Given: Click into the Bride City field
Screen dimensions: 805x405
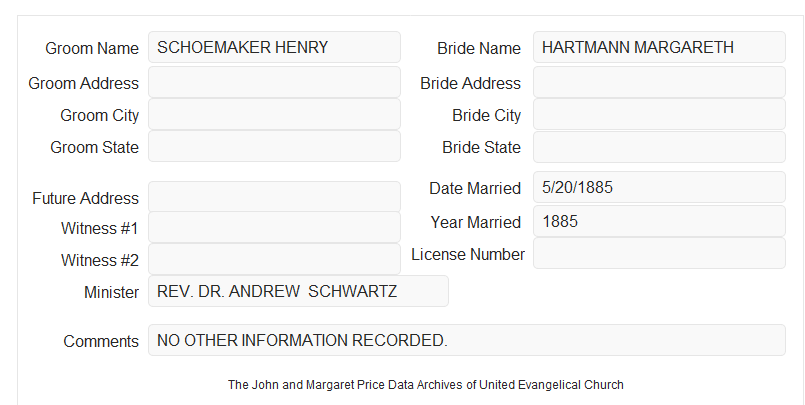Looking at the screenshot, I should 659,114.
